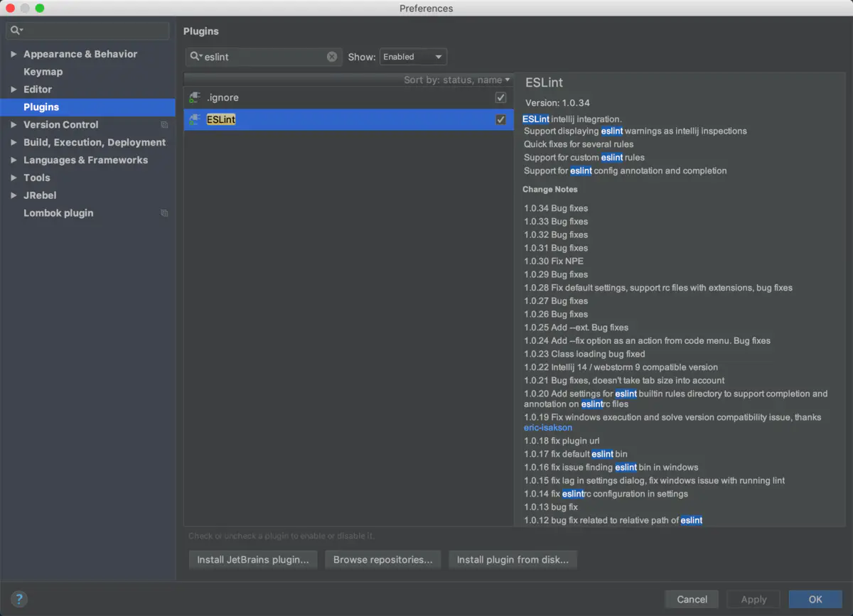Click the project-level icon beside Lombok plugin
This screenshot has height=616, width=853.
pyautogui.click(x=164, y=213)
